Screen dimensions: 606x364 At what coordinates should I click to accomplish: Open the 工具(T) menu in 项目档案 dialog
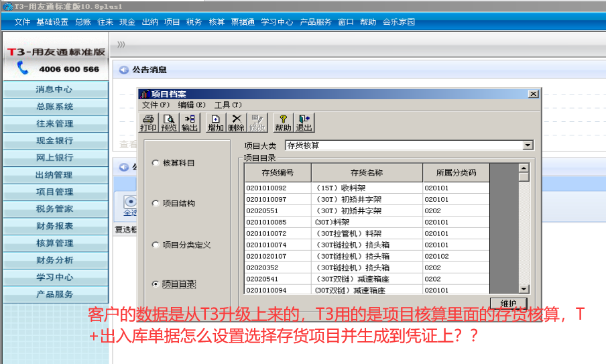click(x=228, y=105)
